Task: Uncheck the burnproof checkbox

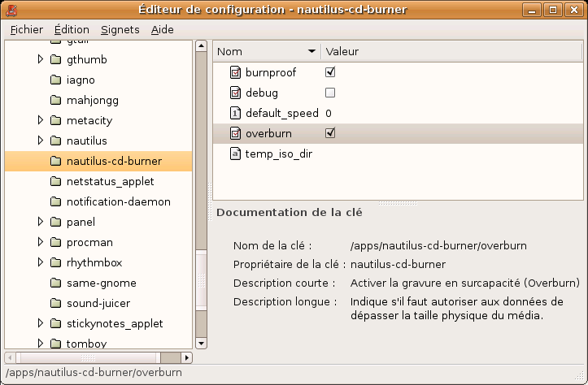Action: pos(330,72)
